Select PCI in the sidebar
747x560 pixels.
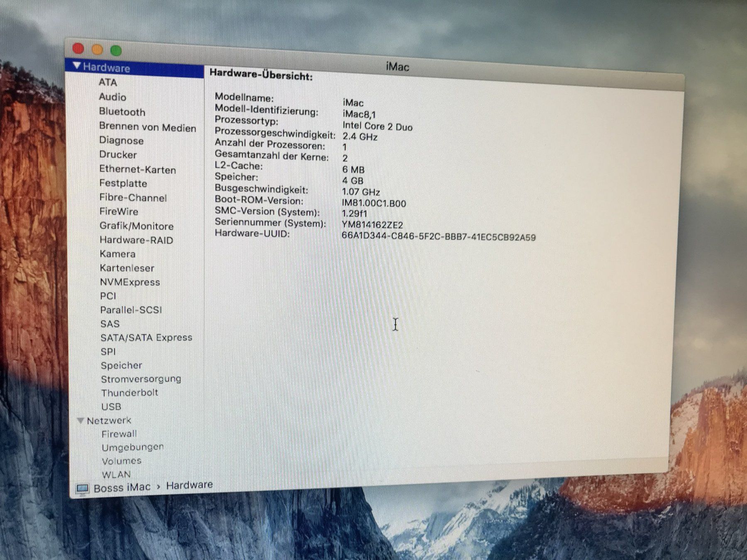click(108, 296)
